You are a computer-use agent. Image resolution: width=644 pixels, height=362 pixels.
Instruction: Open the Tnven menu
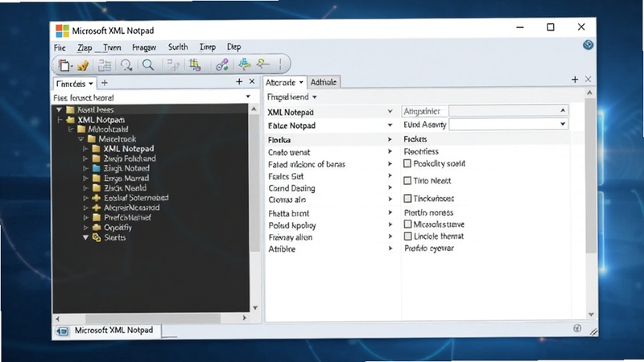[112, 47]
